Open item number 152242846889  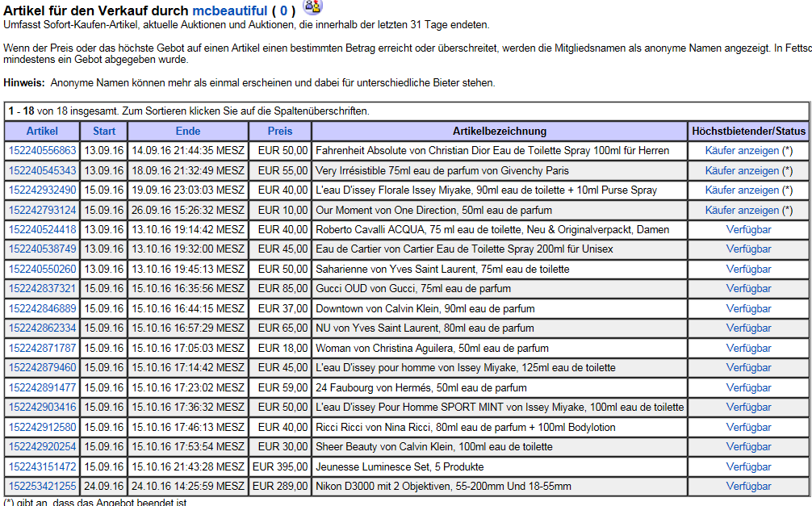[43, 308]
